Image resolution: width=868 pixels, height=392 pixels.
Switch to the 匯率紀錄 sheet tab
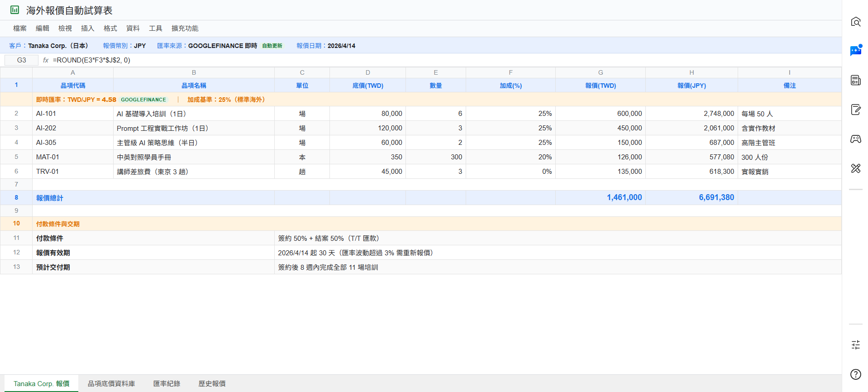pyautogui.click(x=167, y=383)
